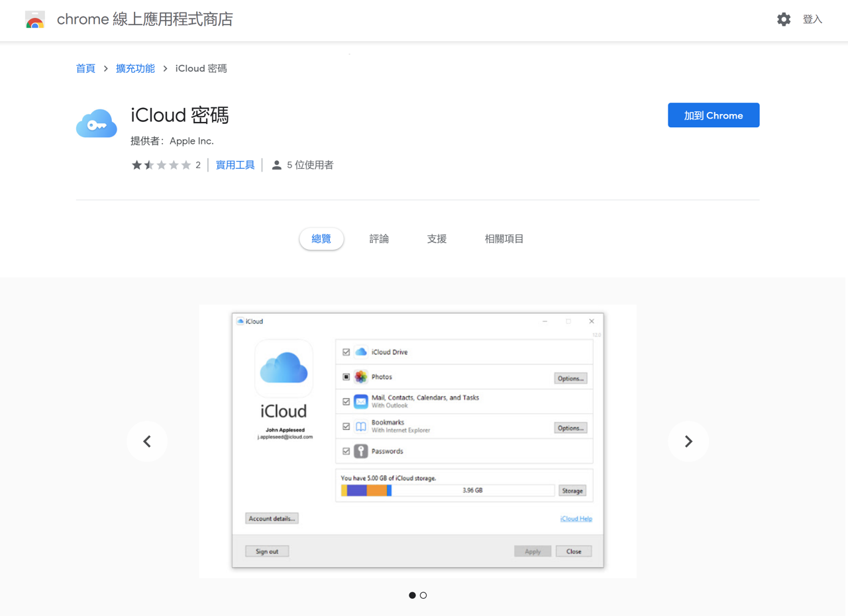Click Options button next to Bookmarks
Viewport: 848px width, 616px height.
(570, 428)
